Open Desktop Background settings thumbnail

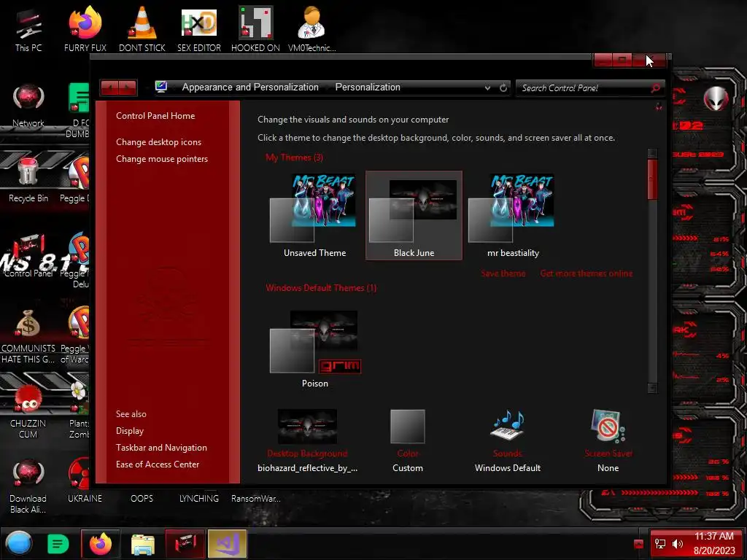pyautogui.click(x=307, y=426)
